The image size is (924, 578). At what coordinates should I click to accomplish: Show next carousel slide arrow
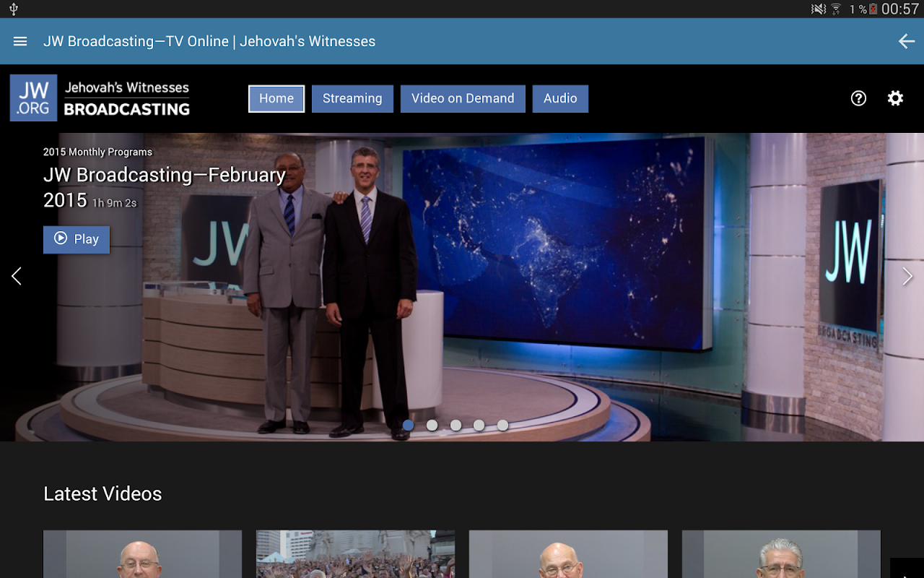click(907, 276)
